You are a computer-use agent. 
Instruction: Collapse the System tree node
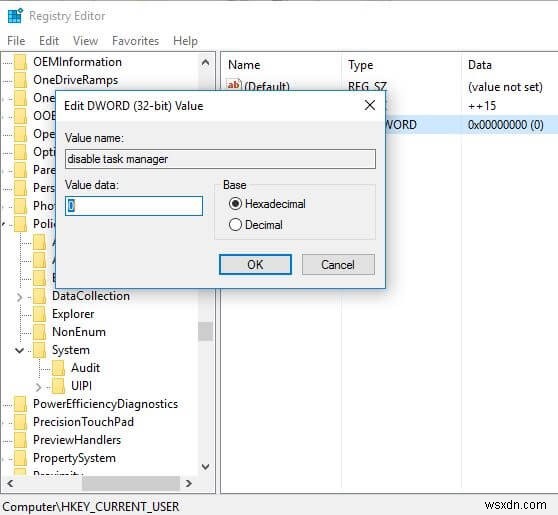point(20,350)
